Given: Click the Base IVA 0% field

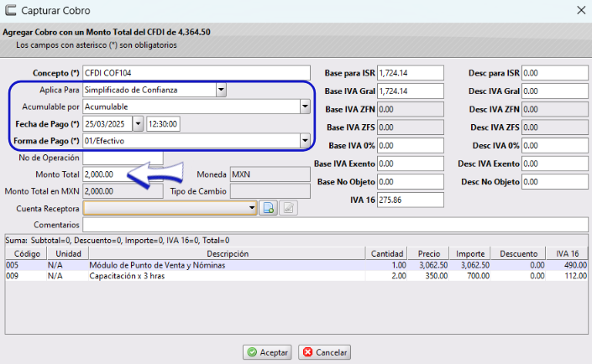Looking at the screenshot, I should pos(411,146).
